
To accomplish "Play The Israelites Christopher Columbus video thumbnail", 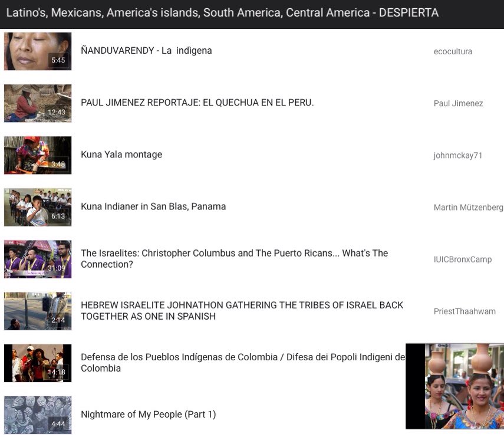I will [37, 259].
